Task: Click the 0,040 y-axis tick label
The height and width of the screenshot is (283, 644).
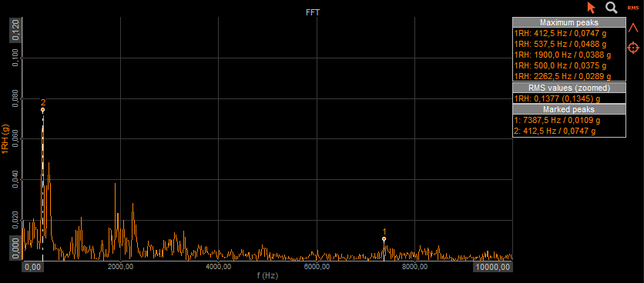Action: point(15,180)
